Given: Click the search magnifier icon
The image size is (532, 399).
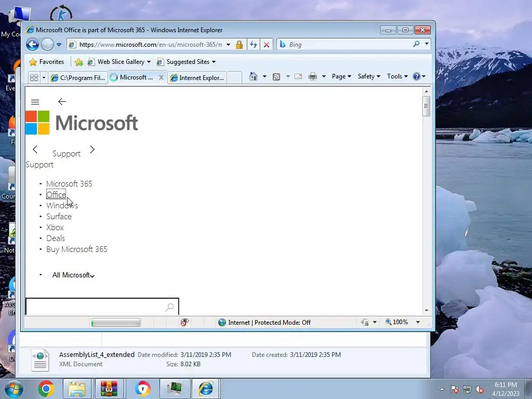Looking at the screenshot, I should click(416, 44).
